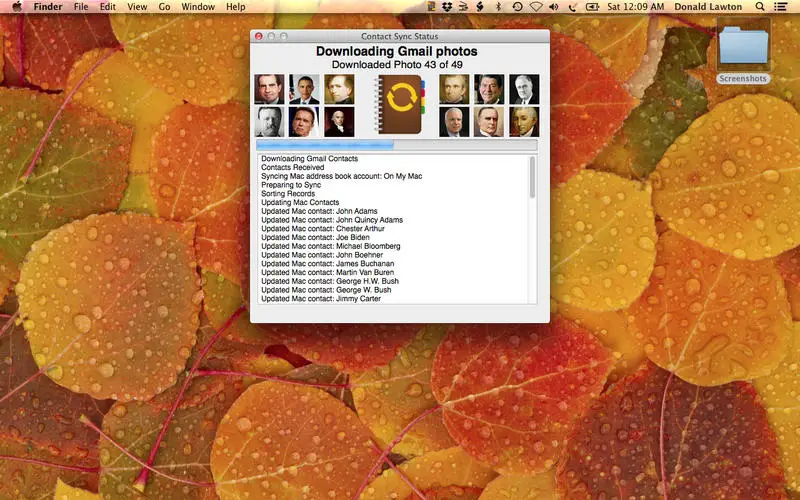Select the photo with American flag background

point(304,89)
